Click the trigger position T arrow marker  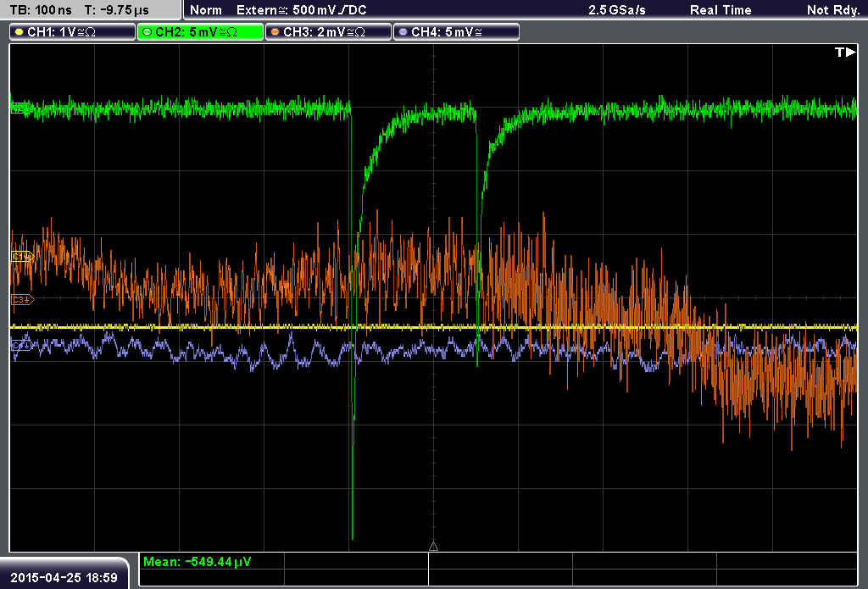pyautogui.click(x=845, y=52)
